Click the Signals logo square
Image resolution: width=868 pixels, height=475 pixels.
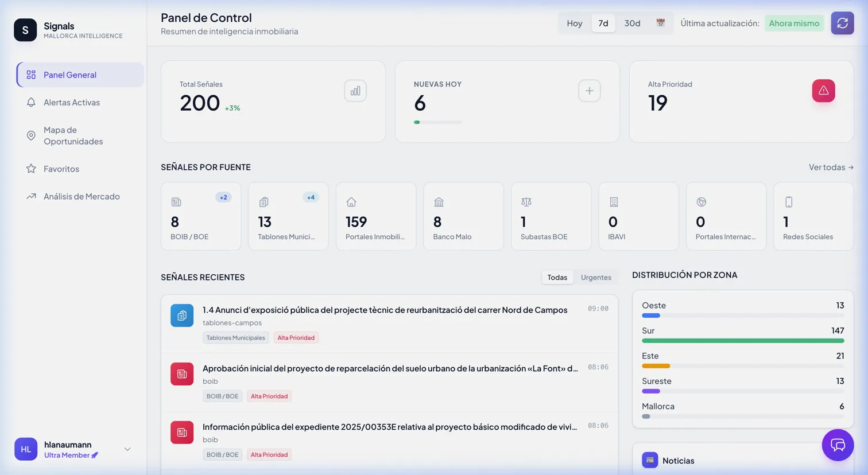point(25,30)
